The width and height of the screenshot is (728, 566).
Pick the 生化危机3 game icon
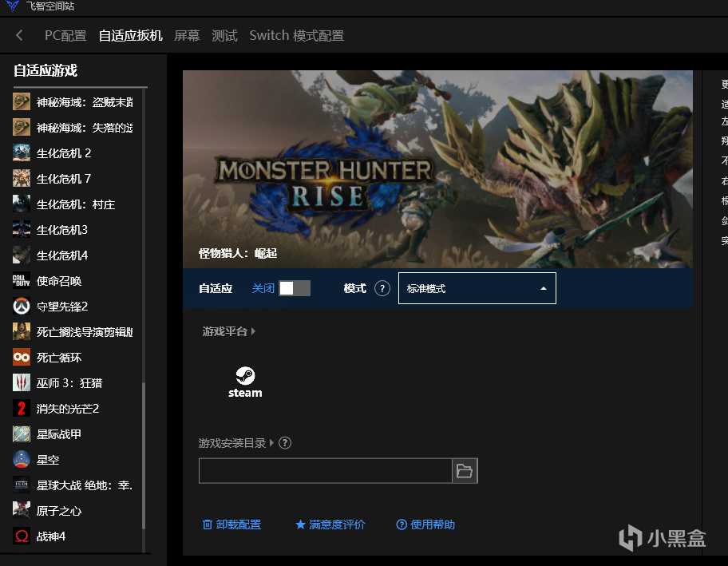pyautogui.click(x=22, y=229)
